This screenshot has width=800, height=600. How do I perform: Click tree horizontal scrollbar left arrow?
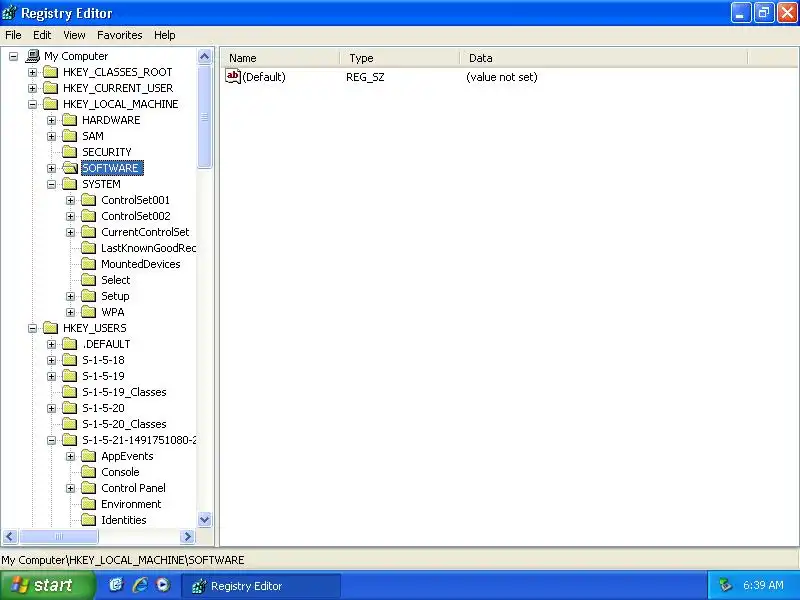(x=10, y=536)
